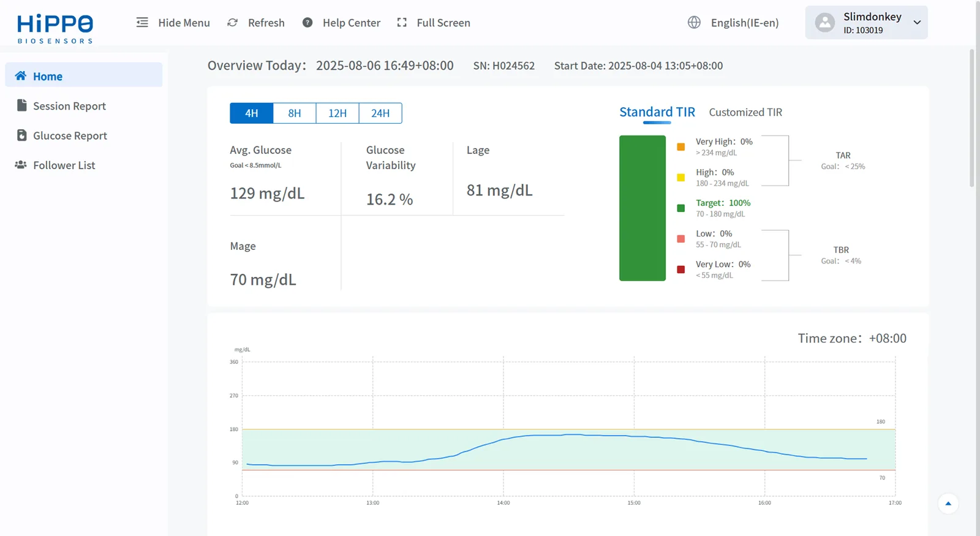Click the Home house icon in sidebar

point(21,76)
